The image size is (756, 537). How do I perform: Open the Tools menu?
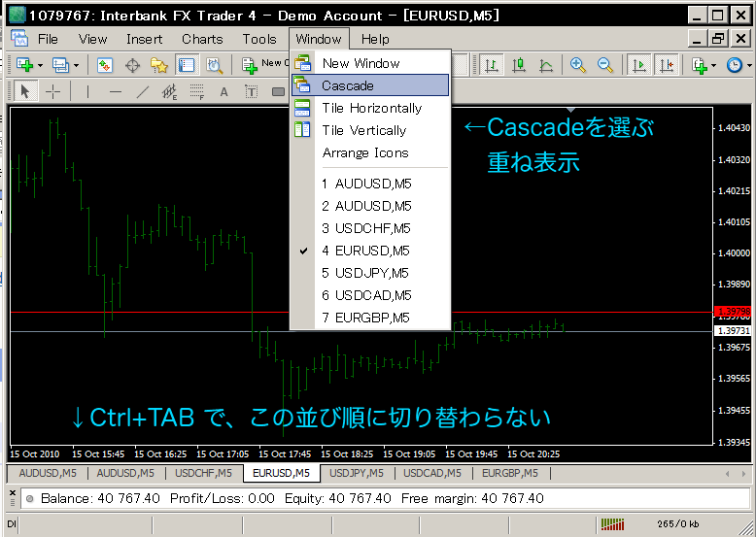pyautogui.click(x=259, y=39)
